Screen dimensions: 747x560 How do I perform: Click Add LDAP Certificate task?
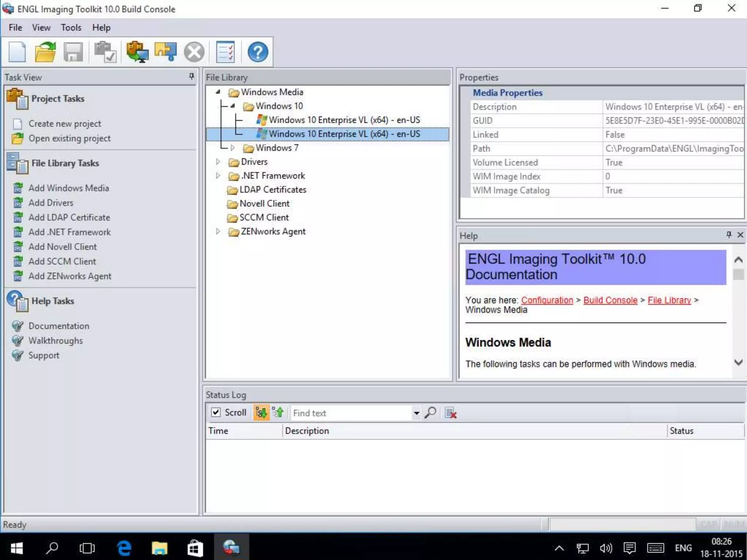(x=69, y=217)
